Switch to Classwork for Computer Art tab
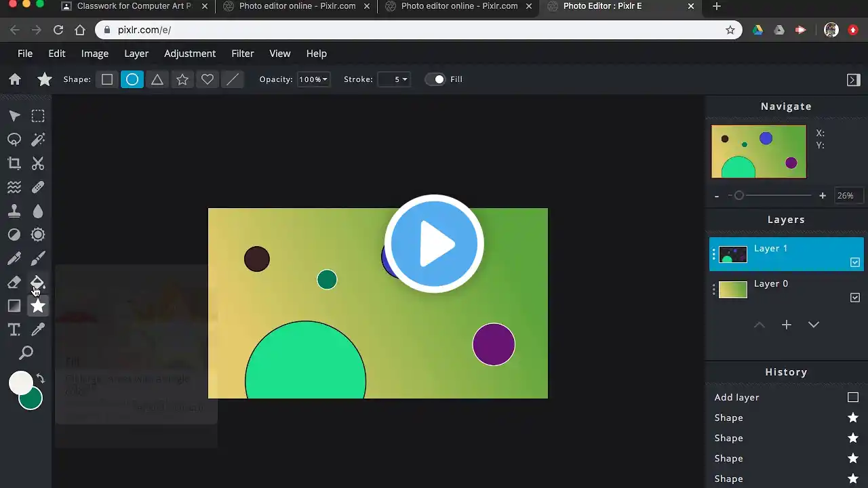Image resolution: width=868 pixels, height=488 pixels. point(134,6)
